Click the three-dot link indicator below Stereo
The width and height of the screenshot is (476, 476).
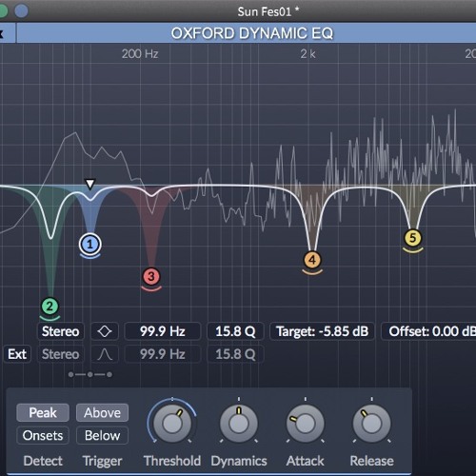coord(90,375)
